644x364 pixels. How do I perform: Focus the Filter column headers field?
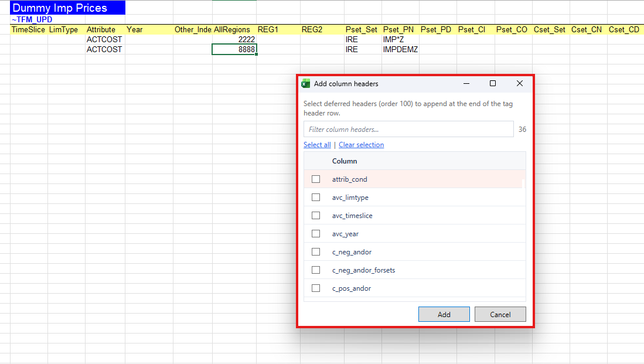[x=408, y=129]
